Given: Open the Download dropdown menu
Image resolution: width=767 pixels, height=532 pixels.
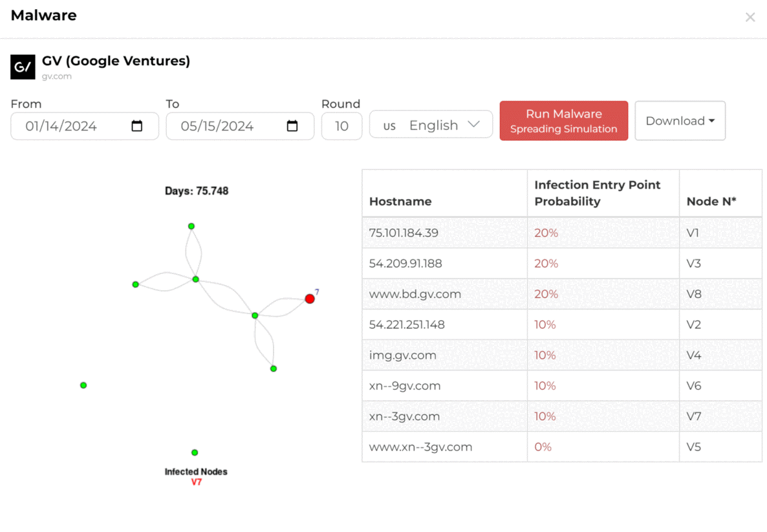Looking at the screenshot, I should point(680,121).
